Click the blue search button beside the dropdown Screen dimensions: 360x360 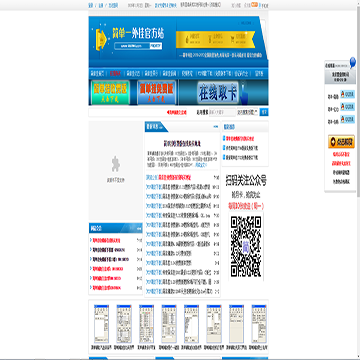click(x=264, y=112)
